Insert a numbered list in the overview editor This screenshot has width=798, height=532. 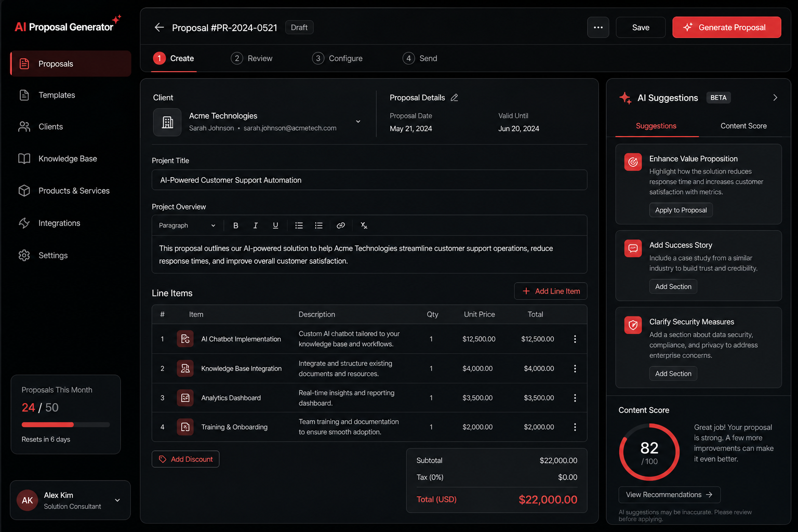pyautogui.click(x=318, y=225)
